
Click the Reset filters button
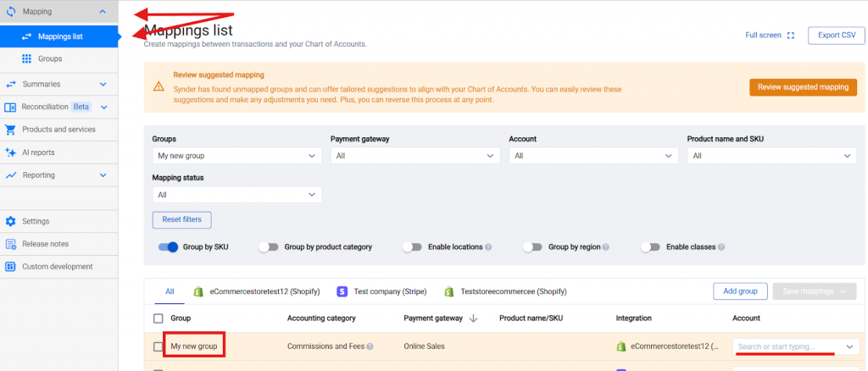(181, 219)
